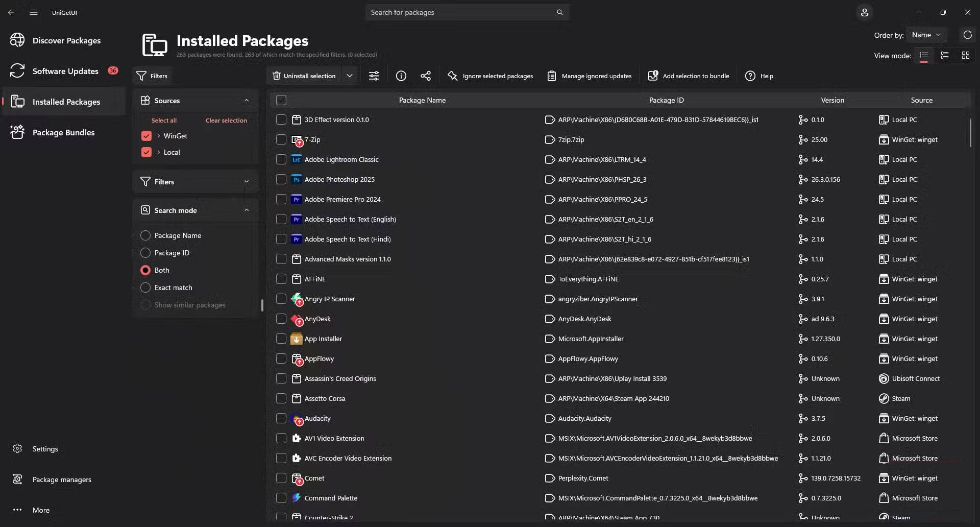Screen dimensions: 980x527
Task: Open the installation options sliders icon
Action: point(374,76)
